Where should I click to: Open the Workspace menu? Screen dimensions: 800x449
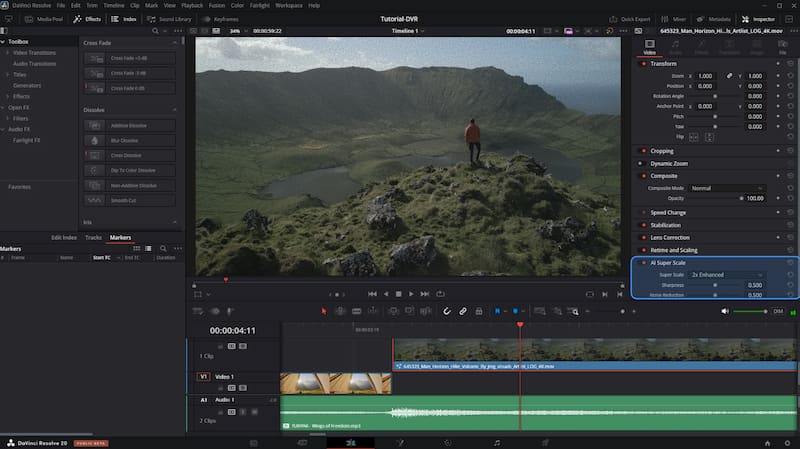click(289, 5)
